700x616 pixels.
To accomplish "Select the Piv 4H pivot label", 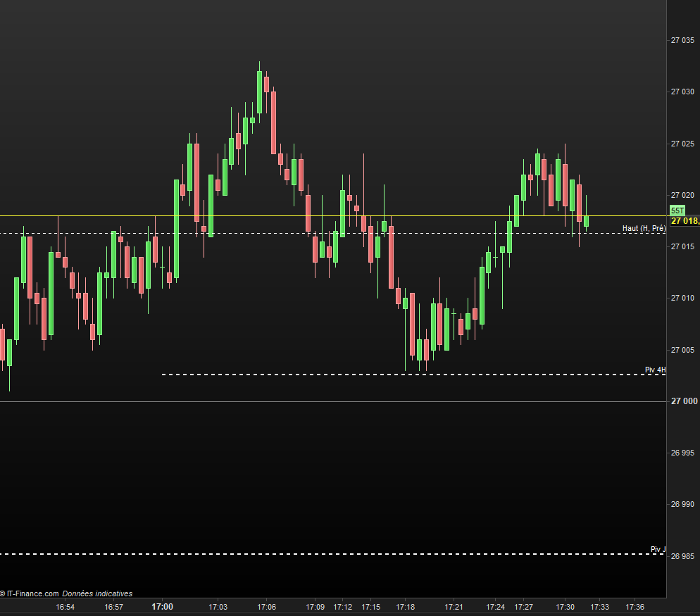I will coord(655,370).
